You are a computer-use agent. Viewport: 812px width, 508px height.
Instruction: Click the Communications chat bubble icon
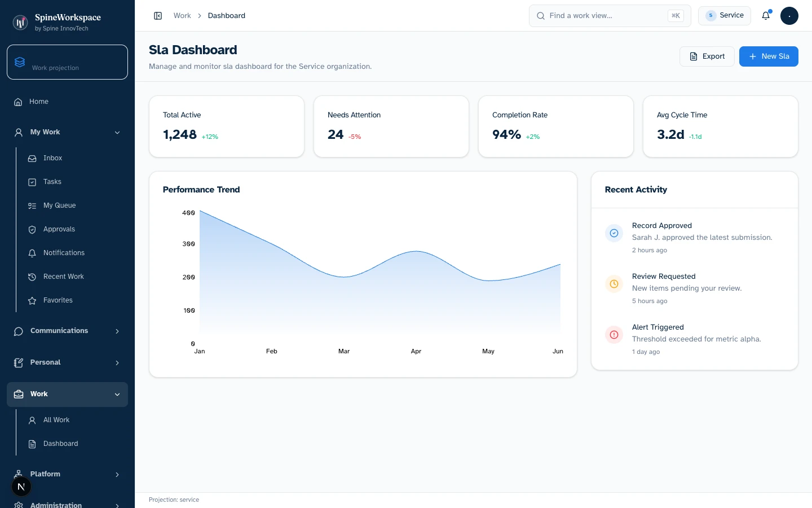pos(19,331)
